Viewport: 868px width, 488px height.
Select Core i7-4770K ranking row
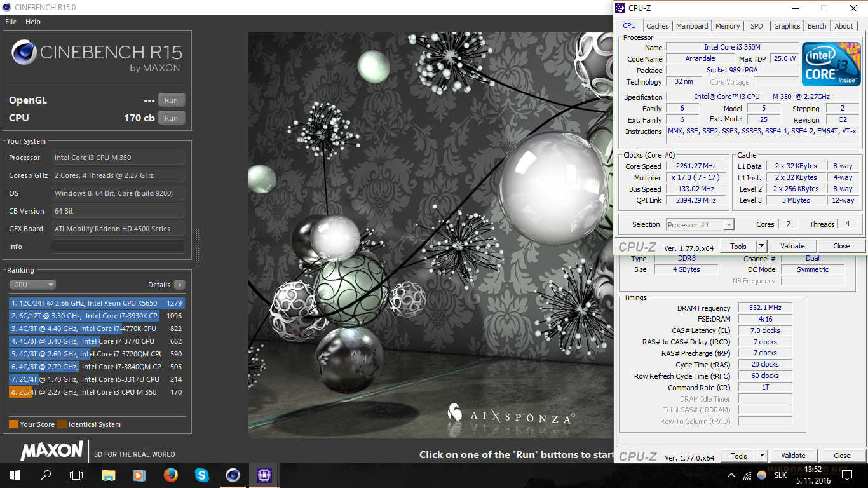pyautogui.click(x=97, y=329)
